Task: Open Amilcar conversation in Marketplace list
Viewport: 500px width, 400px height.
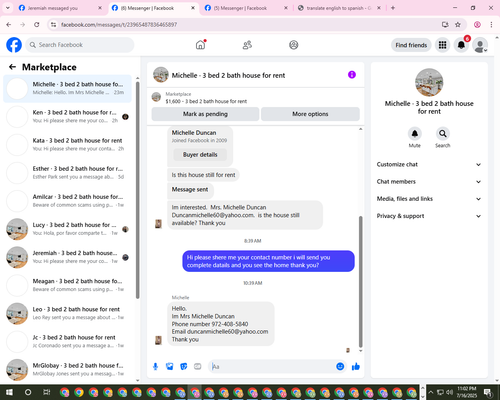Action: (x=68, y=201)
